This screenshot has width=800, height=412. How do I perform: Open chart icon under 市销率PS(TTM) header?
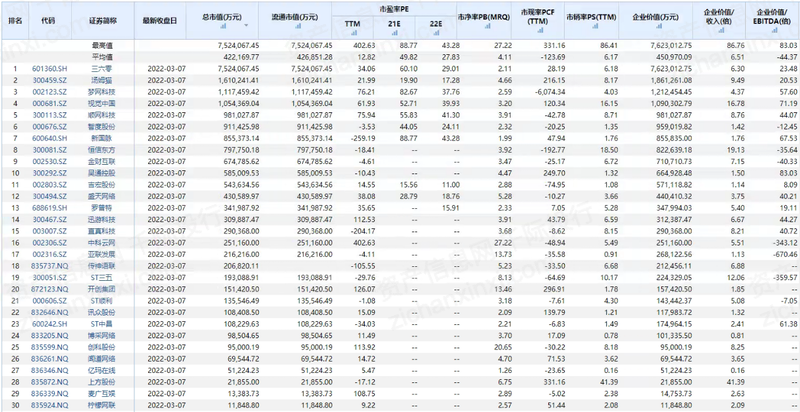(595, 25)
